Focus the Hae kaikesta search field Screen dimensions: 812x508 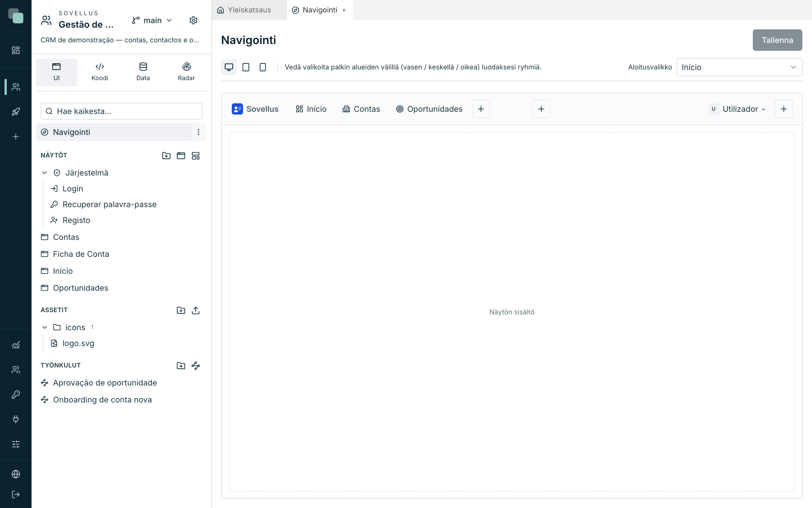pyautogui.click(x=122, y=111)
